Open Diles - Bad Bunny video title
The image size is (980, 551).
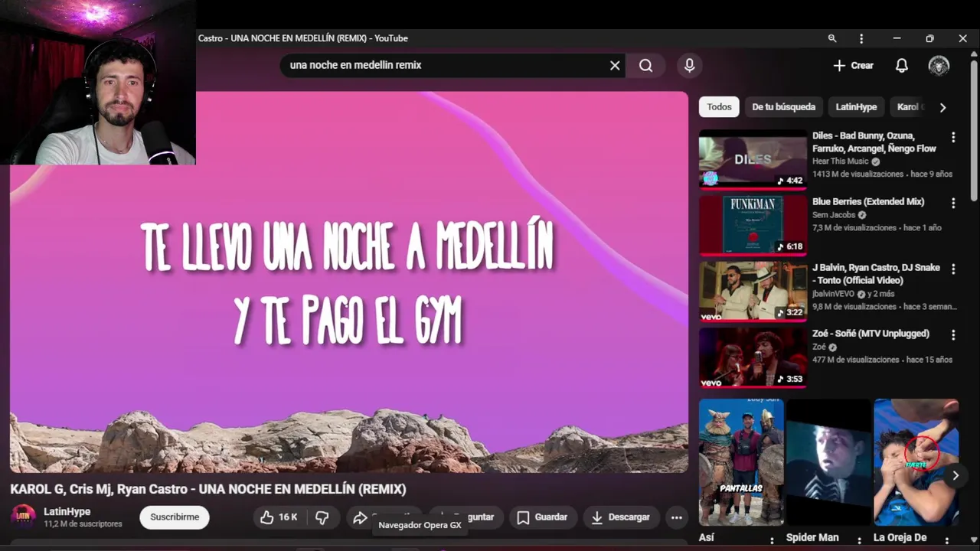point(874,142)
